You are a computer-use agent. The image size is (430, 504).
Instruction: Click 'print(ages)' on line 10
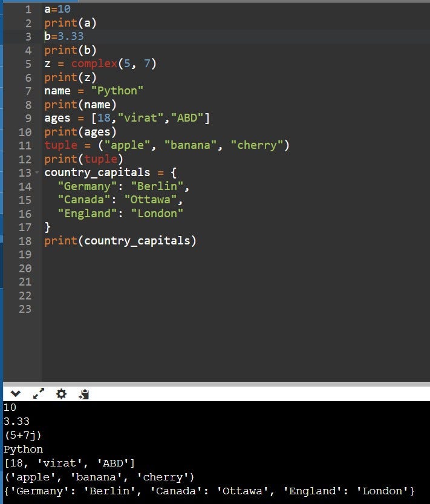tap(80, 132)
